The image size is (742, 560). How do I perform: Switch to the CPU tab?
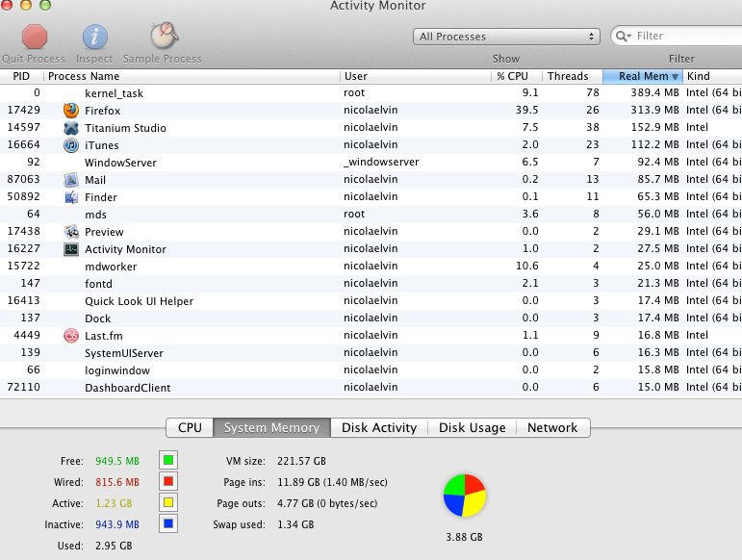(190, 427)
